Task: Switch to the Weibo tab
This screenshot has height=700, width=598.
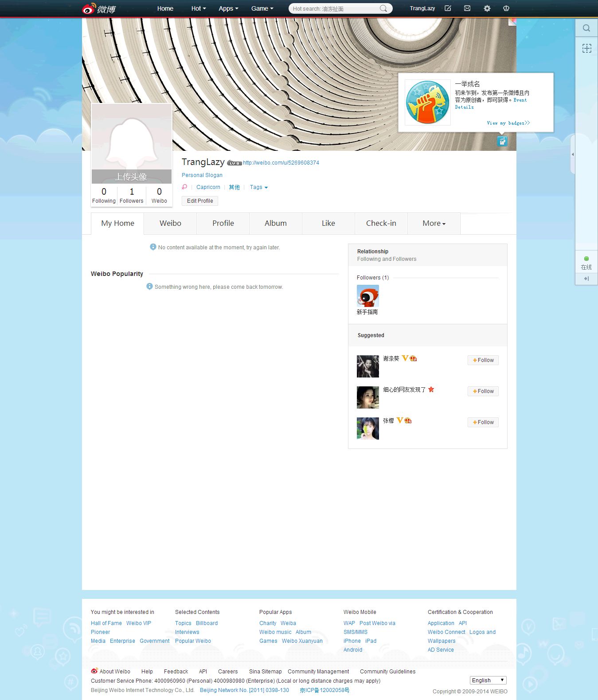Action: [170, 224]
